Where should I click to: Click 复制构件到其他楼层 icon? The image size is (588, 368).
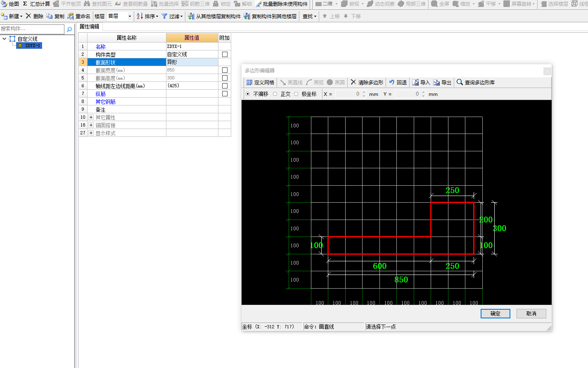coord(247,16)
